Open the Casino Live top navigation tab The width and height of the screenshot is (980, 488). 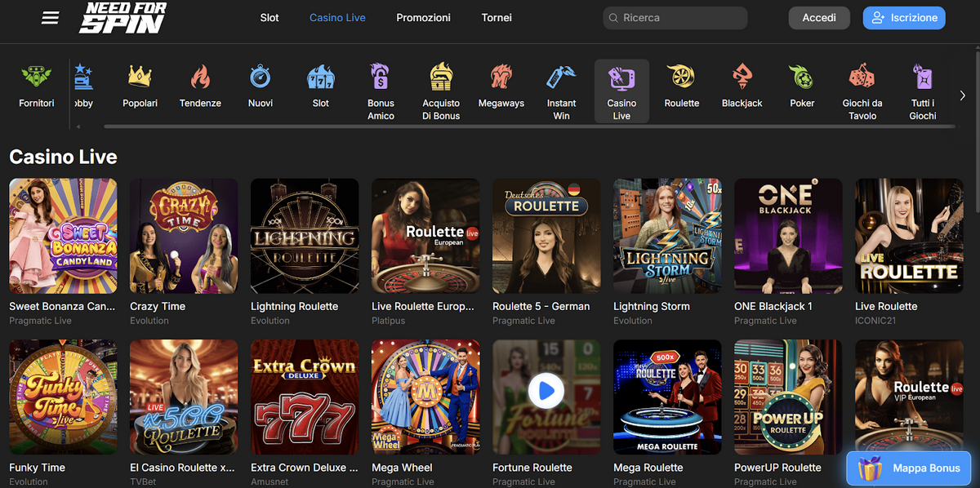337,17
